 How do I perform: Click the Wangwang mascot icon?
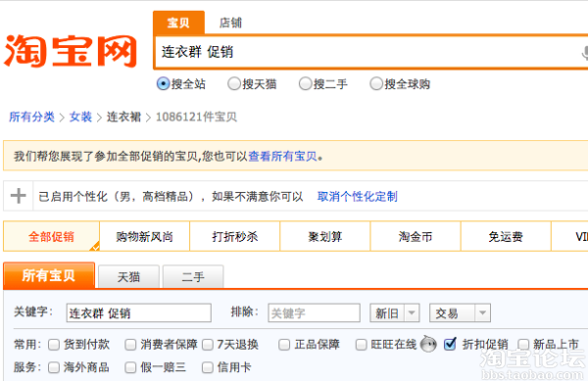428,344
